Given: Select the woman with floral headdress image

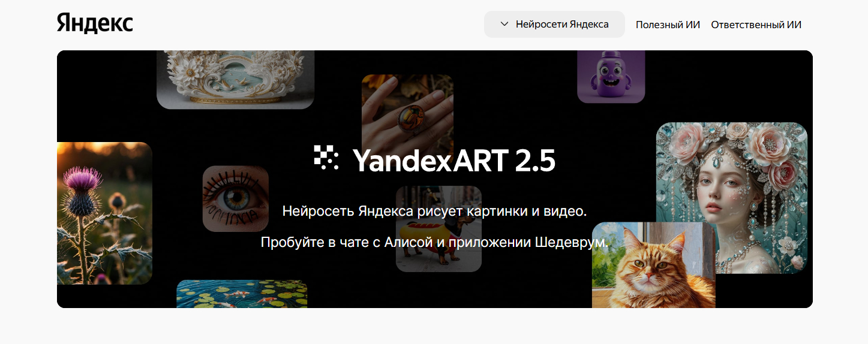Looking at the screenshot, I should click(731, 198).
